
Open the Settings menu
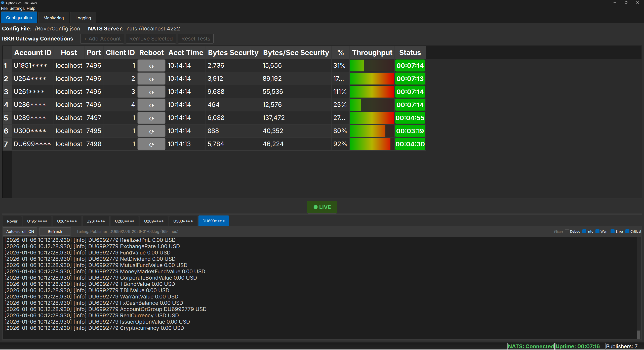tap(17, 8)
